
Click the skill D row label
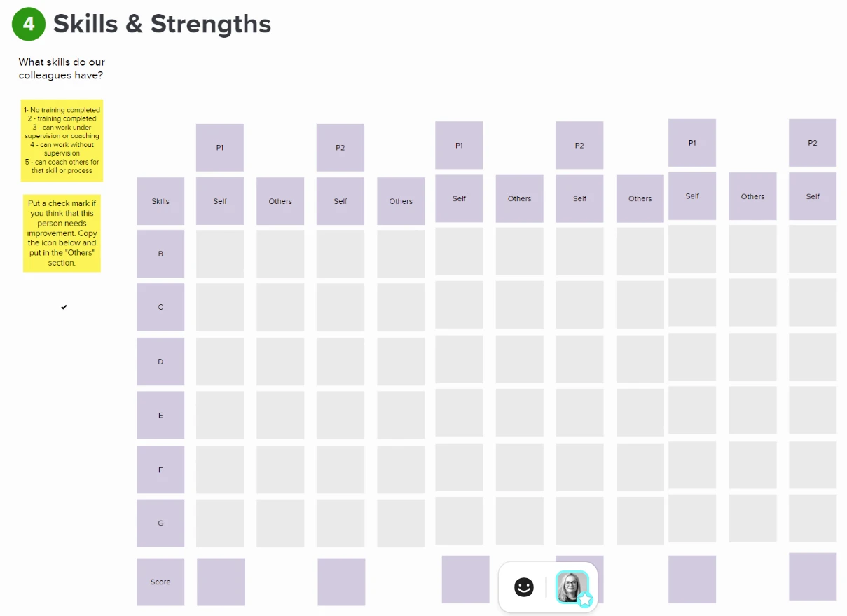coord(160,362)
